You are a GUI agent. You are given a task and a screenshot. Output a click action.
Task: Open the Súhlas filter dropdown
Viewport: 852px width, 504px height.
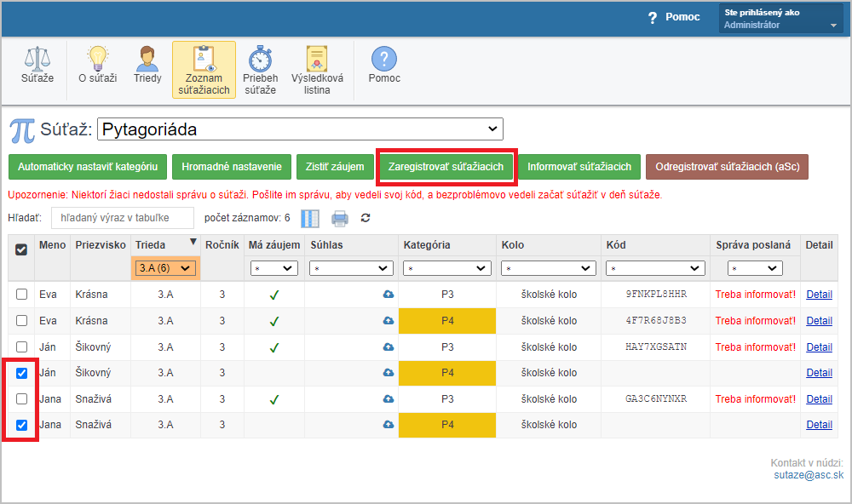tap(351, 268)
